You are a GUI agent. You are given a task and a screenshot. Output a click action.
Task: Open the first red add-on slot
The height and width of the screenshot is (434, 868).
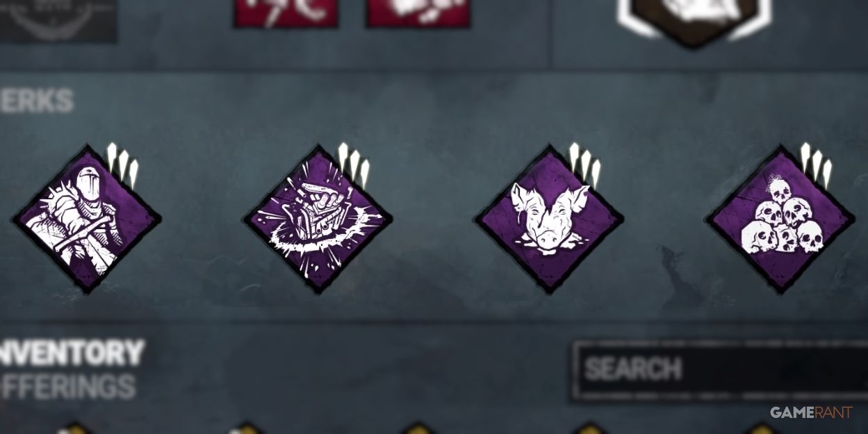286,13
